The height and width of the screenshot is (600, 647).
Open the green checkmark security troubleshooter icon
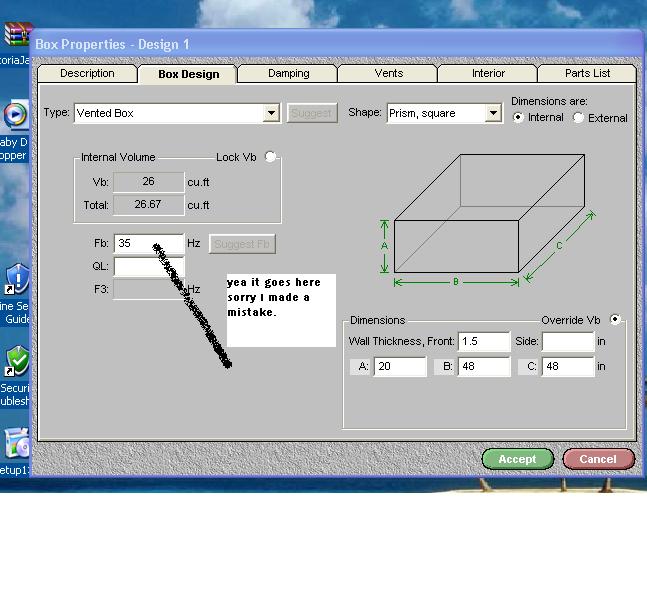17,361
